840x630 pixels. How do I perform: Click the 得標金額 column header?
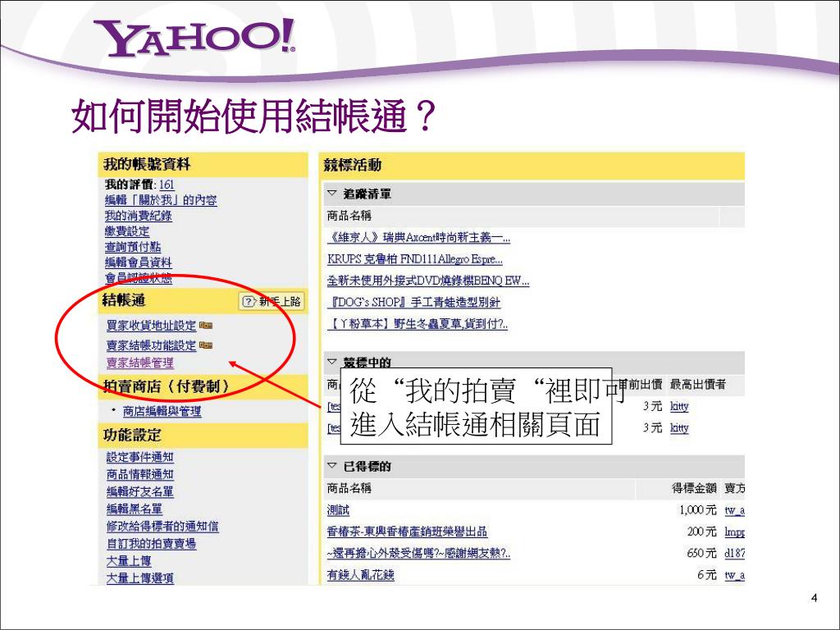(x=694, y=488)
